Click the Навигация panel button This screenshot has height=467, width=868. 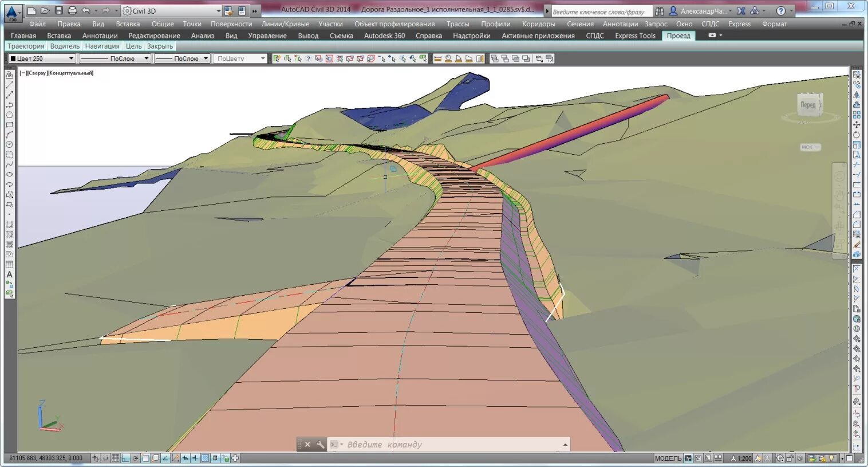point(102,46)
